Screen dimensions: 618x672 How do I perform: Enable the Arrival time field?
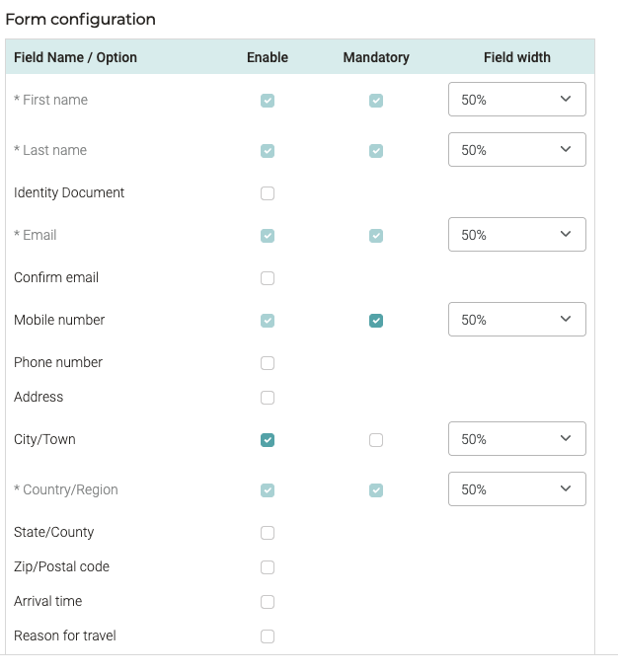(268, 602)
